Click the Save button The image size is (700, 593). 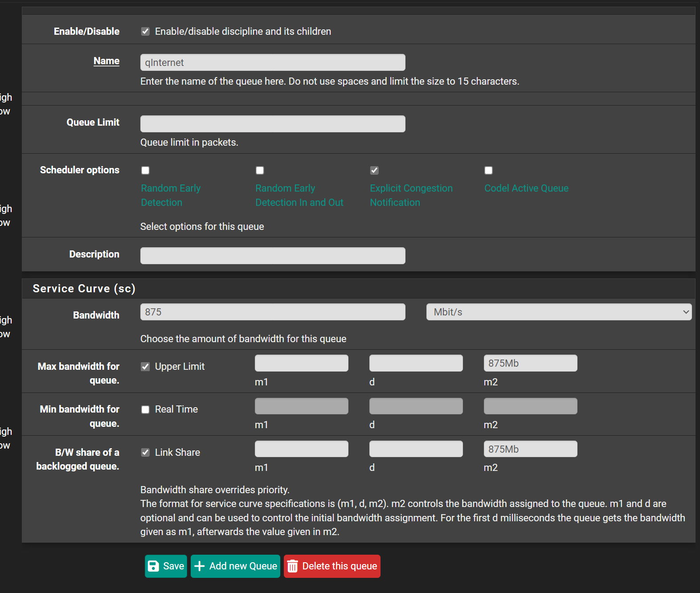click(x=166, y=566)
